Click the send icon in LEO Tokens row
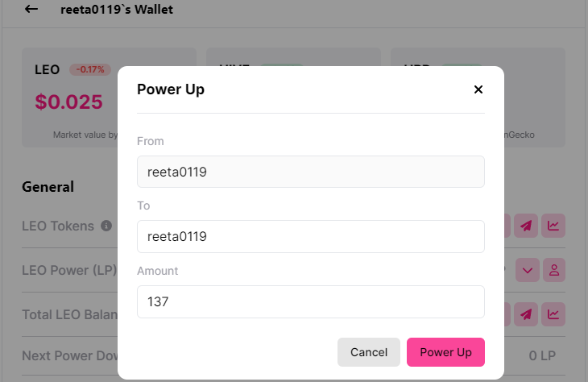 (526, 226)
